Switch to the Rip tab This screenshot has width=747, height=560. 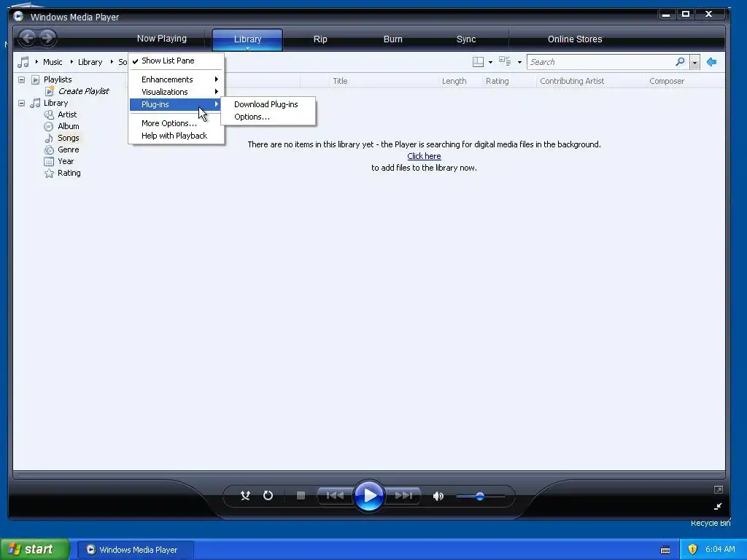tap(320, 39)
